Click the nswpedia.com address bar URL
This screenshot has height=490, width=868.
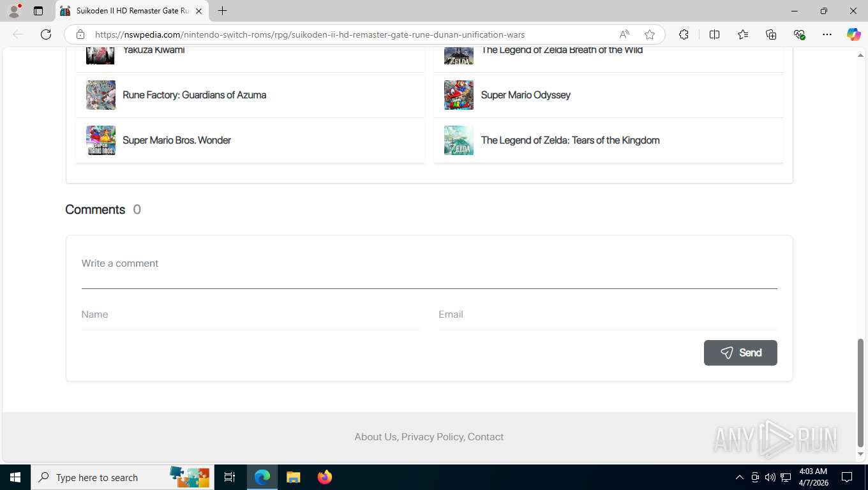click(310, 34)
